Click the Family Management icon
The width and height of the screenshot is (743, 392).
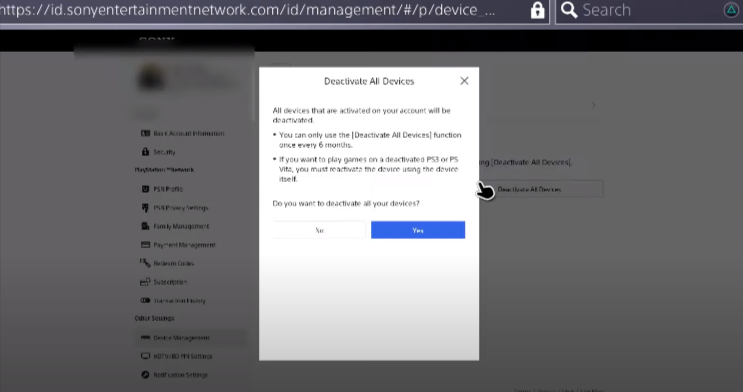pyautogui.click(x=145, y=226)
